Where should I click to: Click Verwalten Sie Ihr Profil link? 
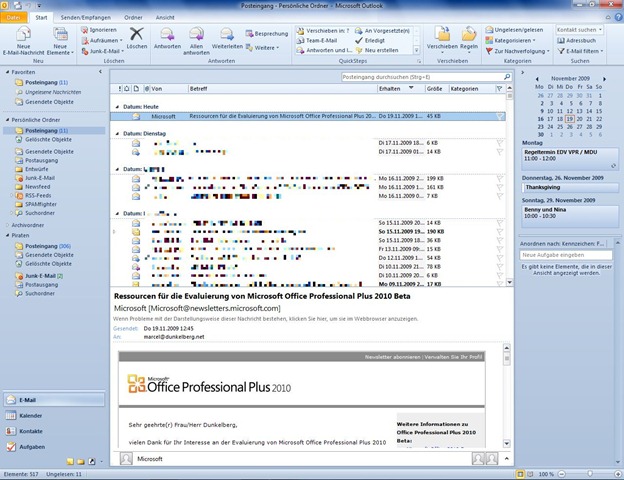453,357
